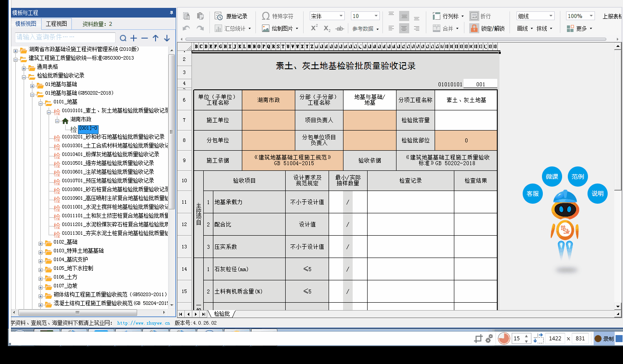Click the template search input field
This screenshot has width=623, height=364.
point(65,37)
